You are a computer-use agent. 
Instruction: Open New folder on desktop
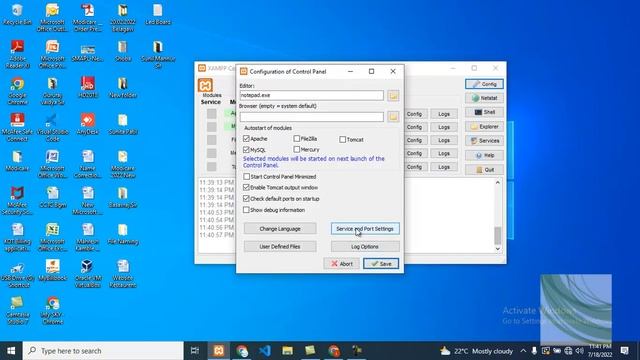(122, 87)
